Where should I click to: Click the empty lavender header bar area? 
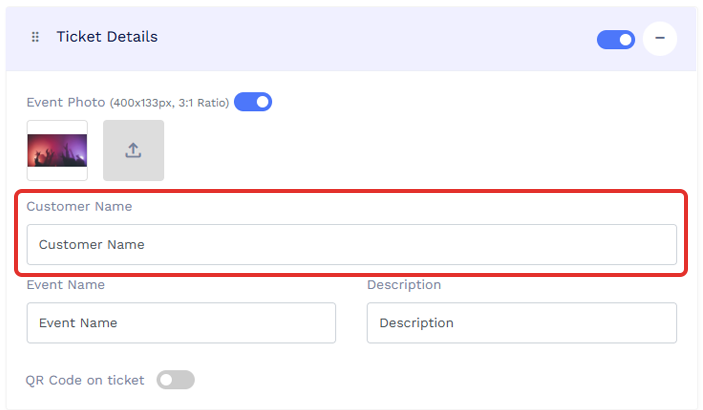(377, 38)
